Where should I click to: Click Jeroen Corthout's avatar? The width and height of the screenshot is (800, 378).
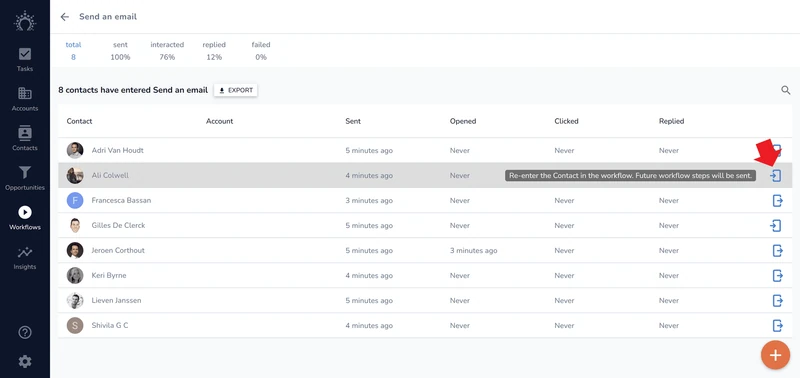pyautogui.click(x=75, y=250)
